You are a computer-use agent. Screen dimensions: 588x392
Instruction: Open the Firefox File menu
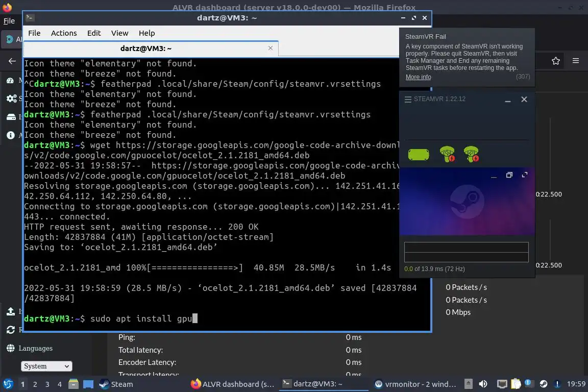(9, 21)
